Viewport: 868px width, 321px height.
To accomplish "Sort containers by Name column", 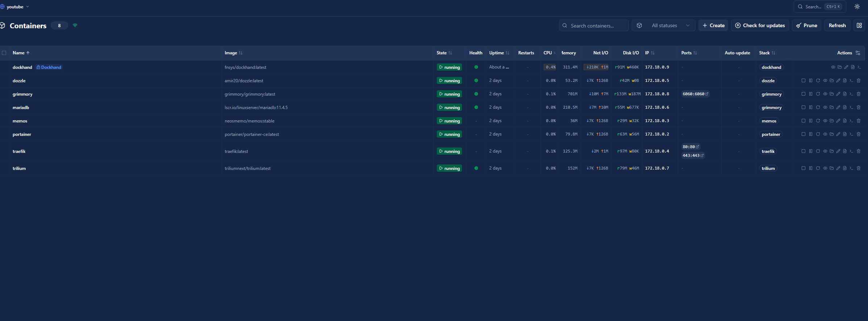I will click(21, 53).
